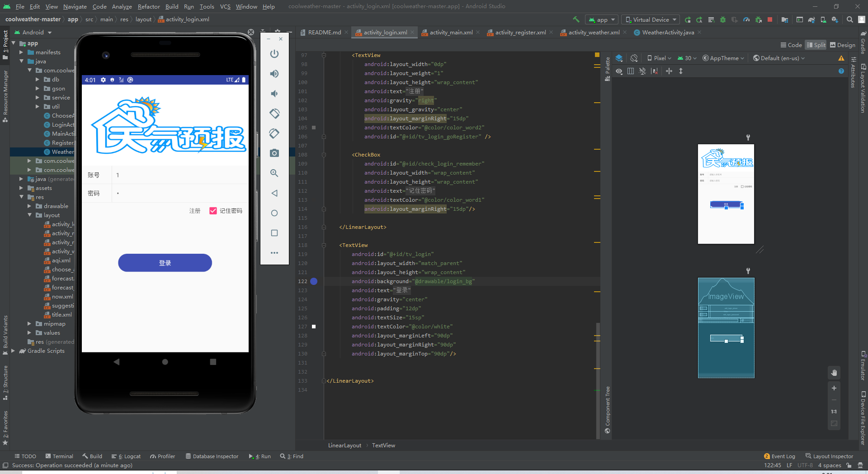Image resolution: width=868 pixels, height=474 pixels.
Task: Click the color_word2 gutter color swatch
Action: [314, 128]
